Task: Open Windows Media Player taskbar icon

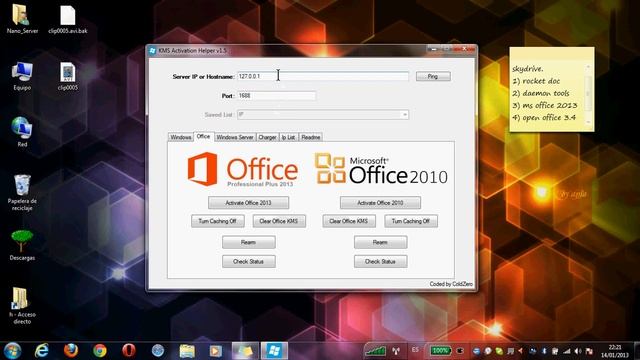Action: coord(216,351)
